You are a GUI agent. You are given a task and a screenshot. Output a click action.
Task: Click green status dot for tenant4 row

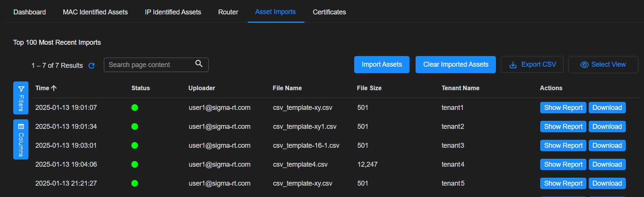pos(134,164)
